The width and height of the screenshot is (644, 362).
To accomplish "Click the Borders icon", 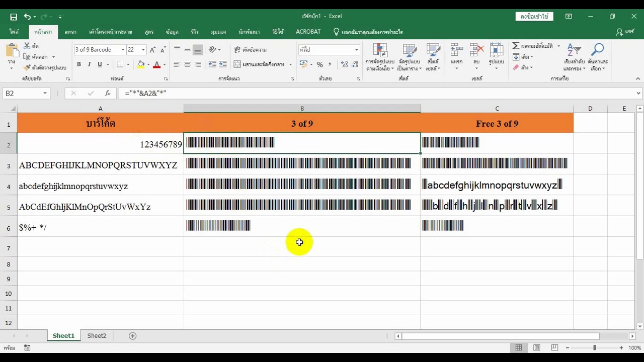I will 120,64.
